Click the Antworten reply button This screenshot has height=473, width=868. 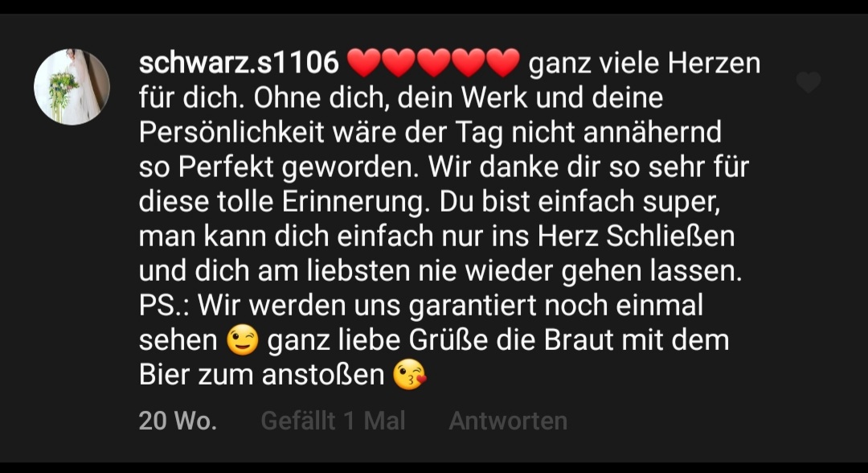tap(508, 421)
